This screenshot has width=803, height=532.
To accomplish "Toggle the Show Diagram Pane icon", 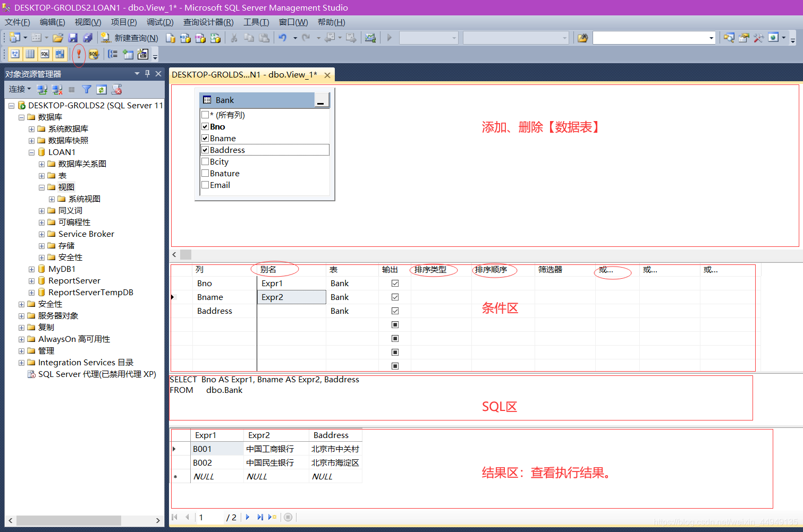I will click(15, 54).
